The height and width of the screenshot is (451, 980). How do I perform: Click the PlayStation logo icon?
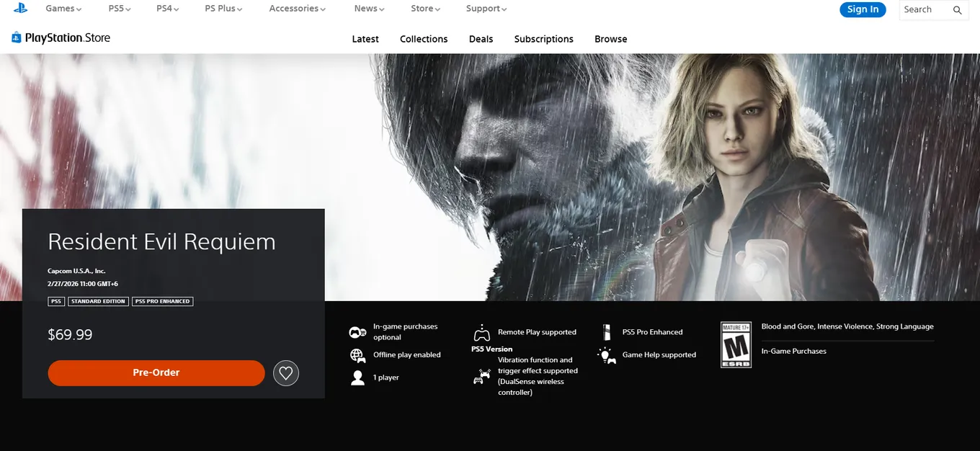pos(20,9)
